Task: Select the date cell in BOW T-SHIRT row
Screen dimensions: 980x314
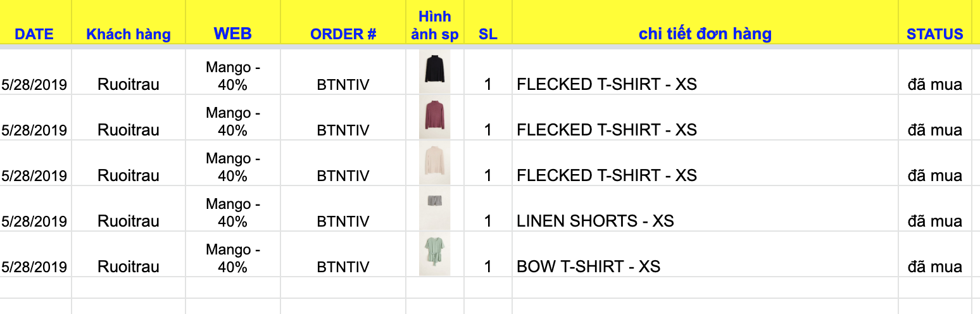Action: click(34, 267)
